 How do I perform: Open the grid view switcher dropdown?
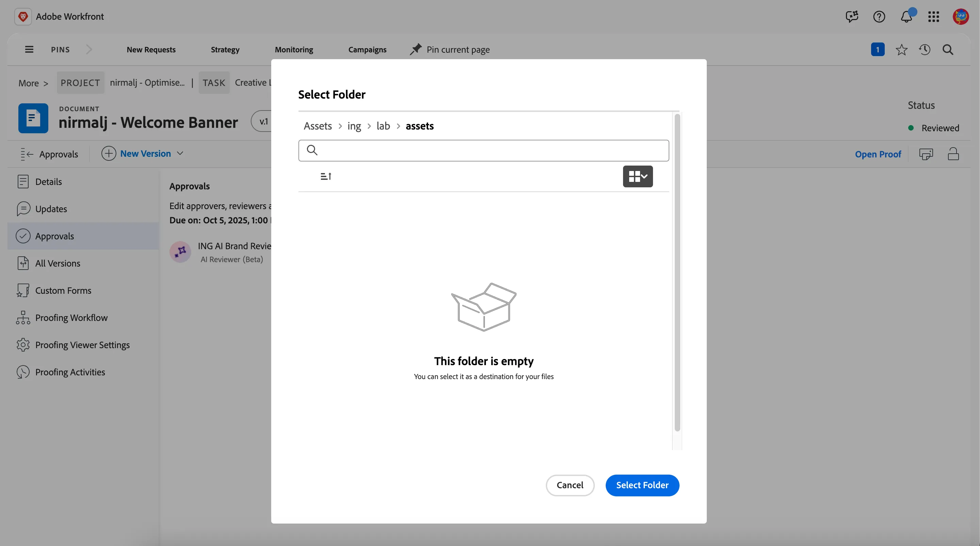638,176
